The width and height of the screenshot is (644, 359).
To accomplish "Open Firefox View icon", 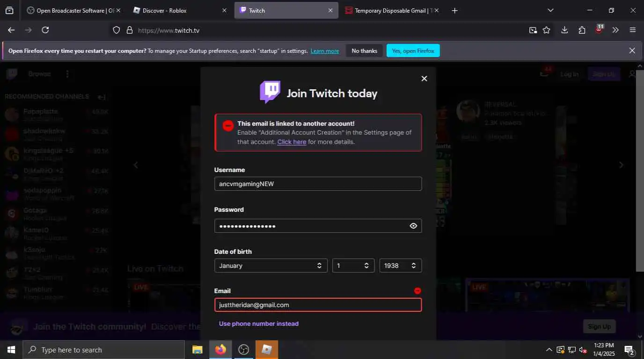I will pos(9,10).
